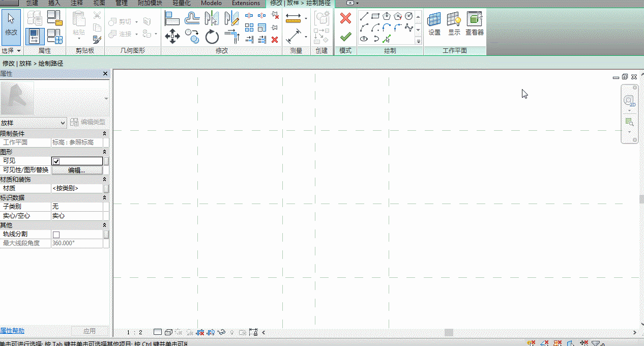Open the 插入 (Insert) ribbon tab
The width and height of the screenshot is (644, 346).
click(x=54, y=3)
